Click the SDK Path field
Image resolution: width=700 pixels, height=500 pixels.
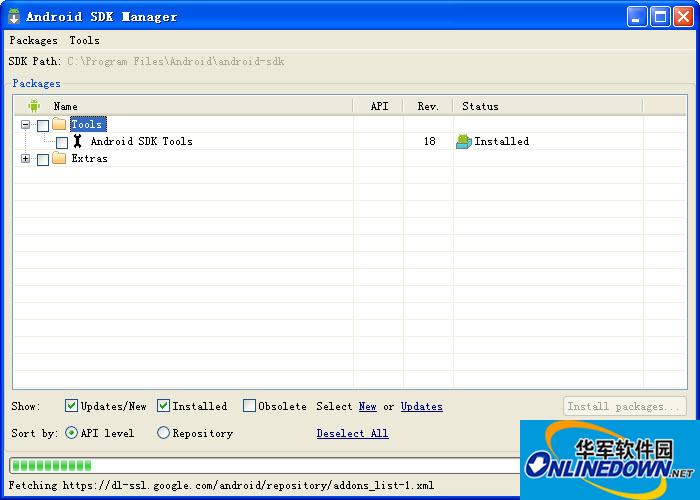coord(175,61)
